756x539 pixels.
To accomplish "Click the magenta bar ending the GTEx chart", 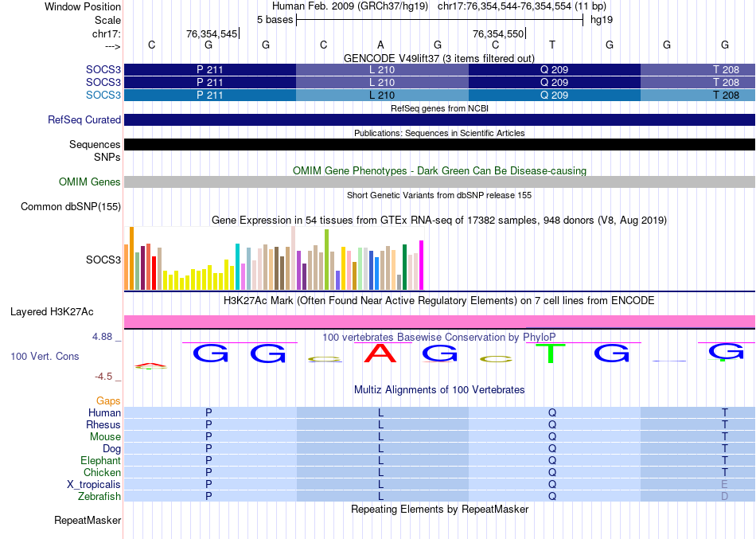I will point(422,265).
